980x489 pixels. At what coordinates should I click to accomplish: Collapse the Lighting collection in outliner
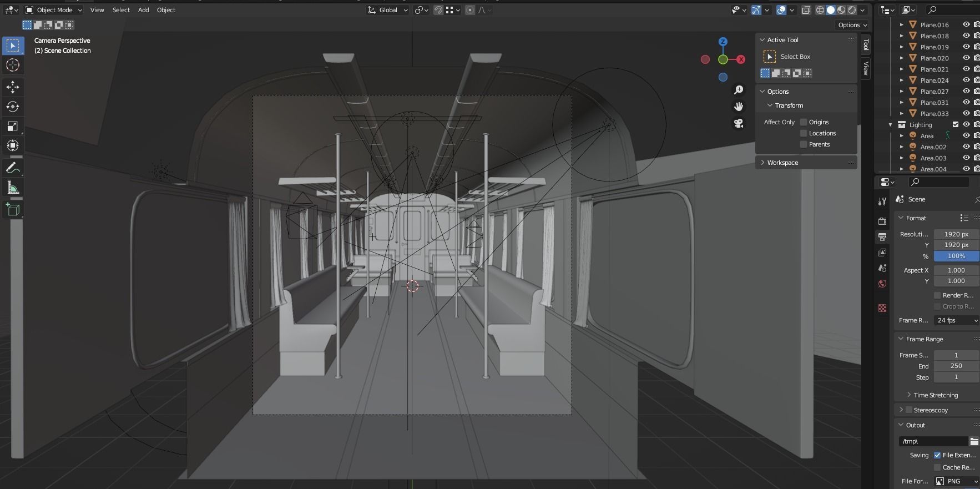(890, 125)
